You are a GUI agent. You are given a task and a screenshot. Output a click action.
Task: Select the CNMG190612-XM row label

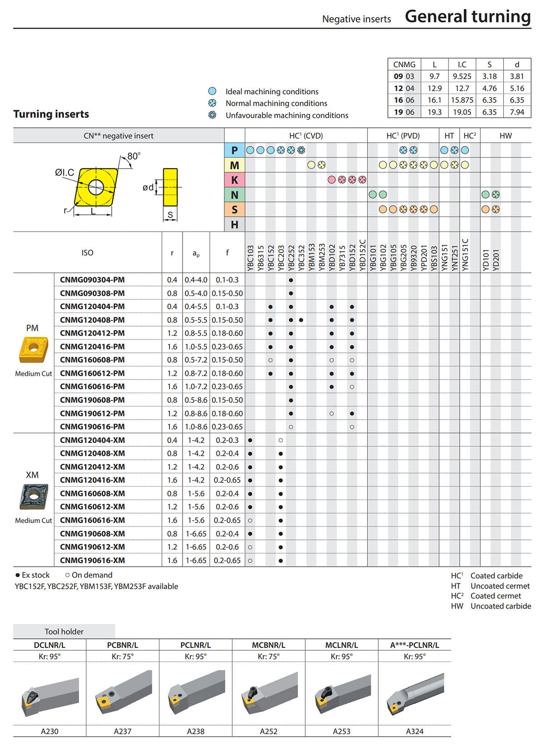(x=92, y=547)
